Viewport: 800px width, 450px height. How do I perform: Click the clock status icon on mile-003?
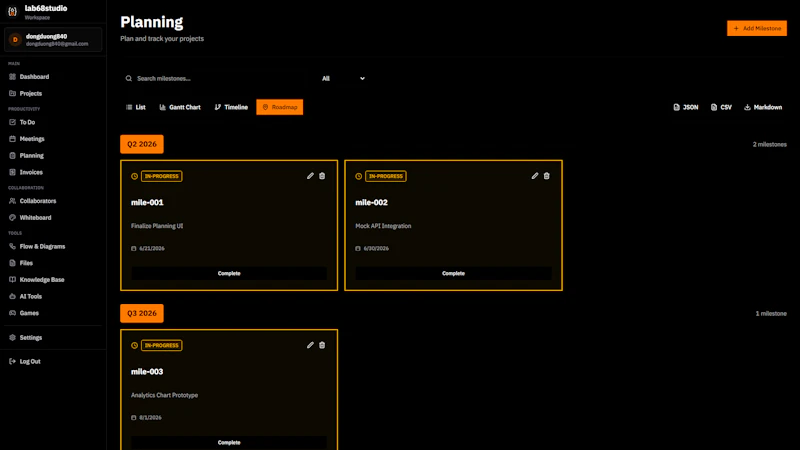[x=134, y=345]
